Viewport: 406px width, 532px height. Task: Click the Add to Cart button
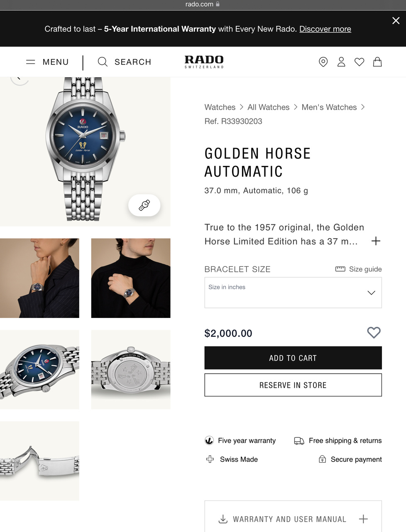click(x=293, y=358)
